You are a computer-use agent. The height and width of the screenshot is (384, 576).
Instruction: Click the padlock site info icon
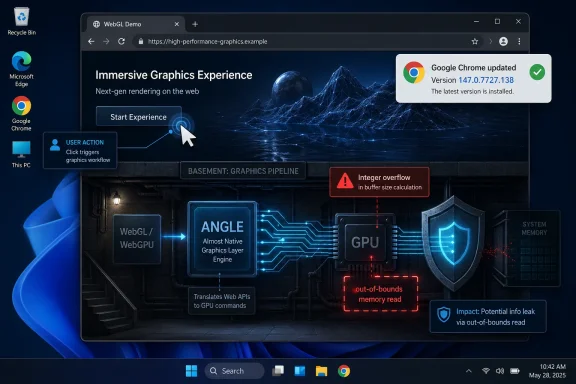point(141,42)
